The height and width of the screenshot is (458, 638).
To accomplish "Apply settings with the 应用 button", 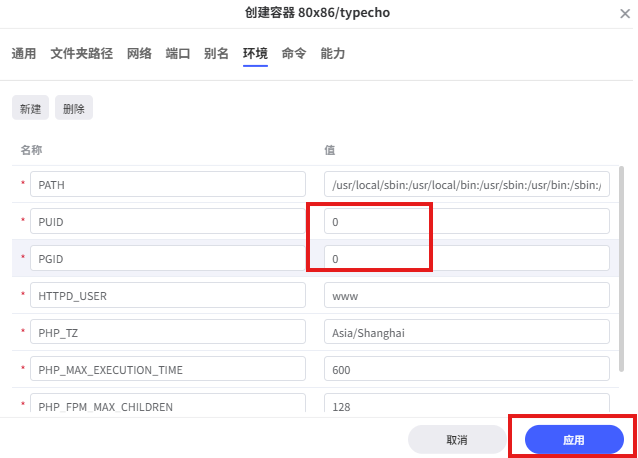I will [x=573, y=440].
